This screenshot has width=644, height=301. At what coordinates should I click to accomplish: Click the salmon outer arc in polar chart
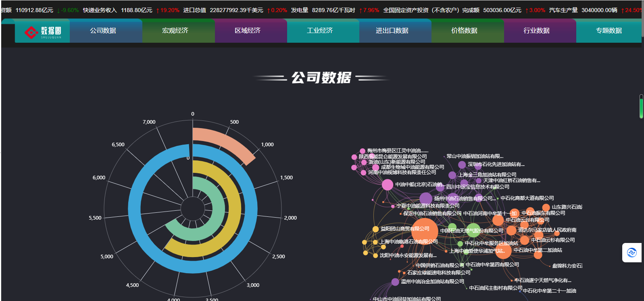coord(226,142)
